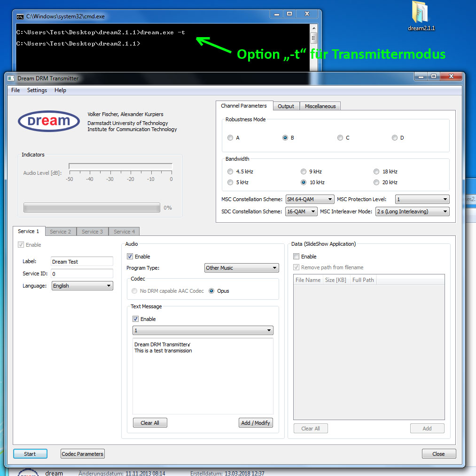Open the Program Type dropdown
The width and height of the screenshot is (476, 476).
[242, 268]
